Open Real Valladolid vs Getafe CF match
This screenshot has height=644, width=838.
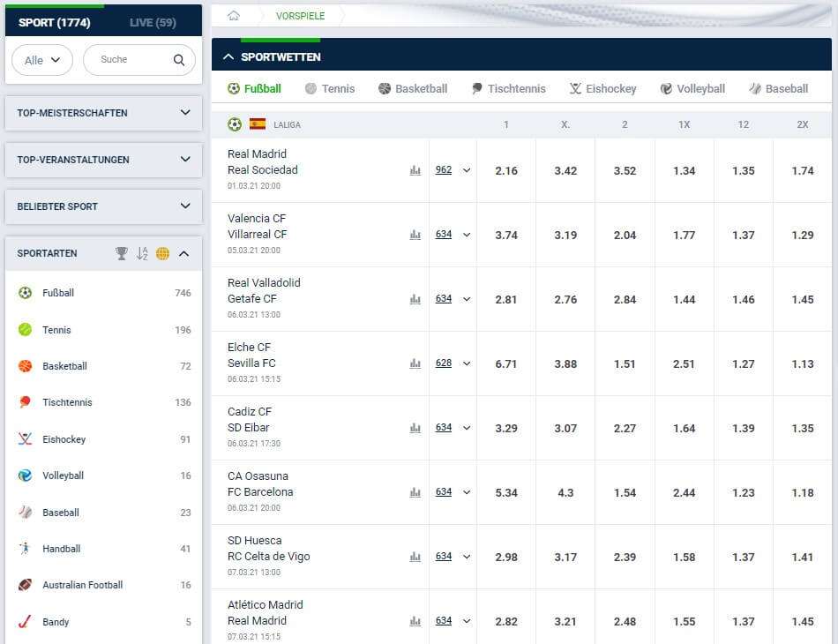coord(264,291)
